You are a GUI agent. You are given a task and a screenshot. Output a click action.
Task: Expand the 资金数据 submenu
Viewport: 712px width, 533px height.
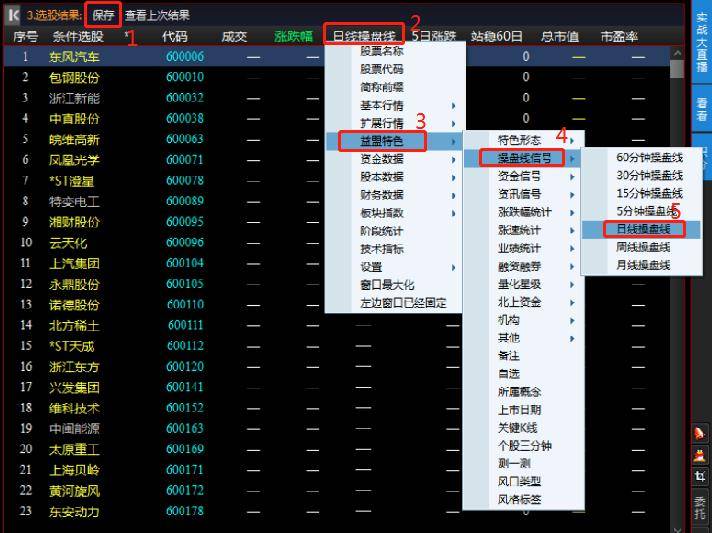click(394, 159)
